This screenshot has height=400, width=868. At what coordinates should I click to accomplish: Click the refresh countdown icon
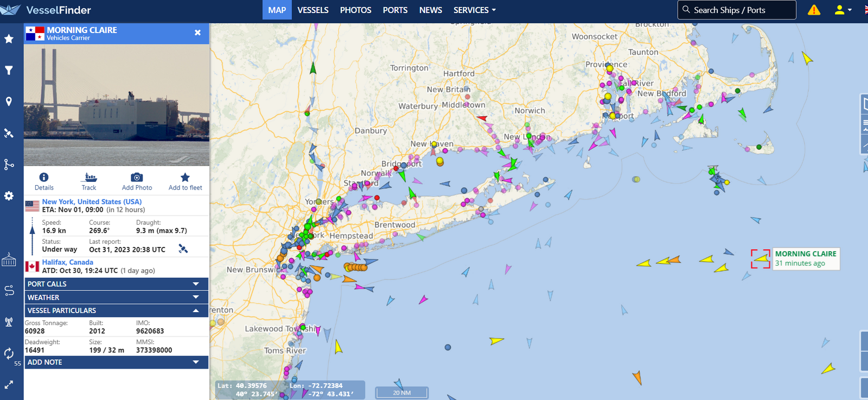click(x=9, y=354)
